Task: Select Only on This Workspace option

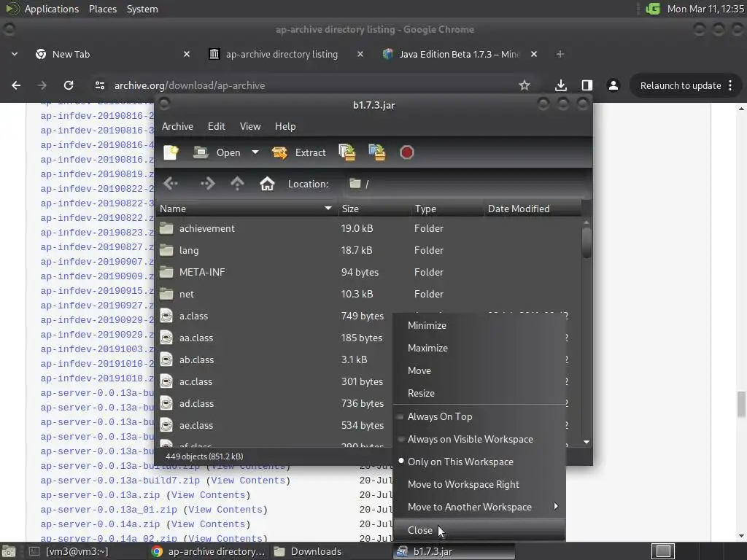Action: click(479, 462)
